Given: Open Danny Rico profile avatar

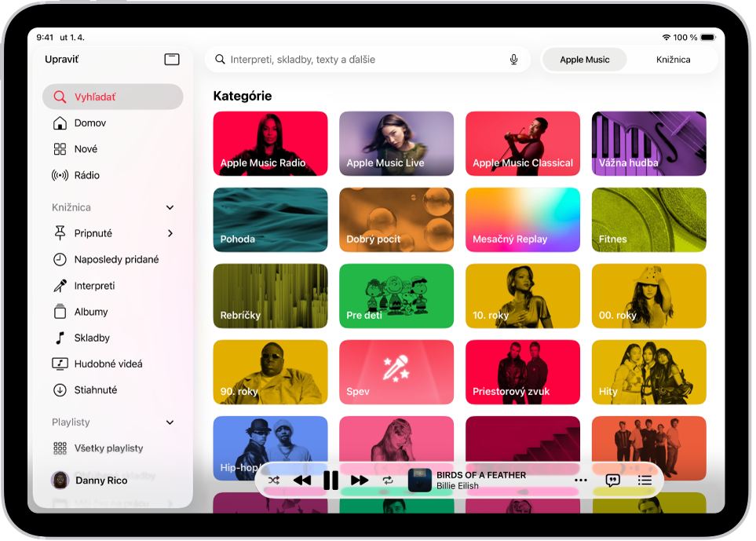Looking at the screenshot, I should pyautogui.click(x=60, y=481).
